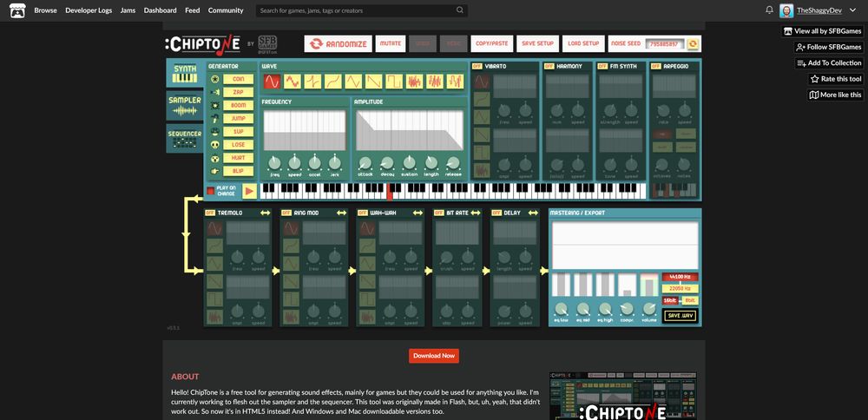Image resolution: width=868 pixels, height=420 pixels.
Task: Choose the Jump generator preset
Action: (238, 118)
